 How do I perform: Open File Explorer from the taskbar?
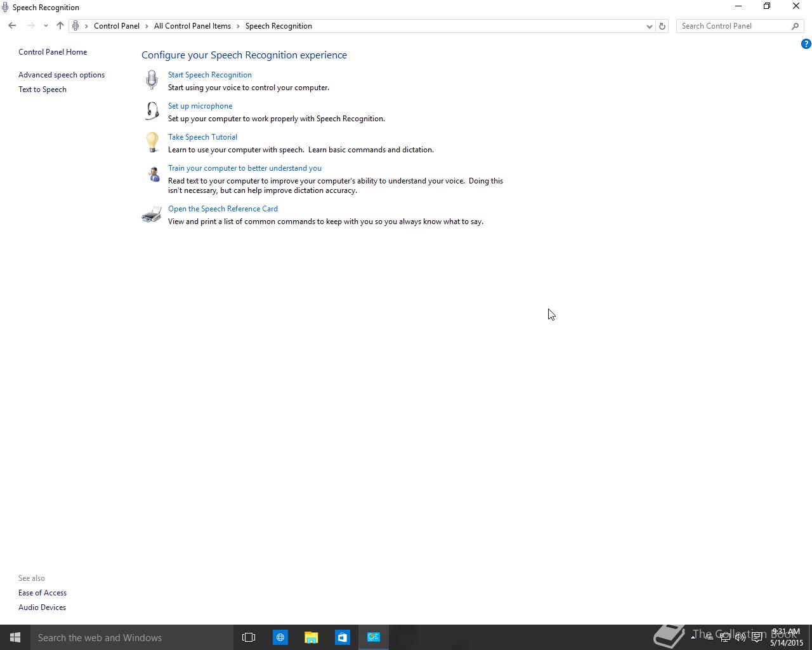[x=311, y=637]
